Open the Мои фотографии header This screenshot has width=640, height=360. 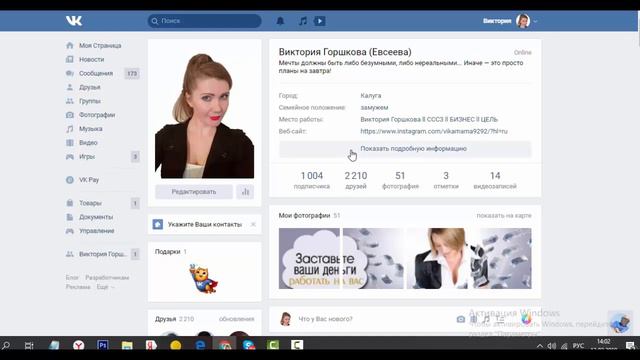tap(309, 216)
